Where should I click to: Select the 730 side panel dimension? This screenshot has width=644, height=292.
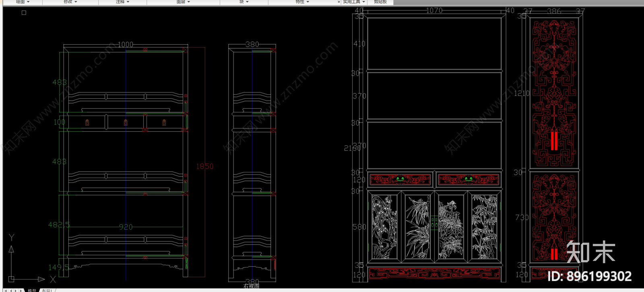[522, 217]
